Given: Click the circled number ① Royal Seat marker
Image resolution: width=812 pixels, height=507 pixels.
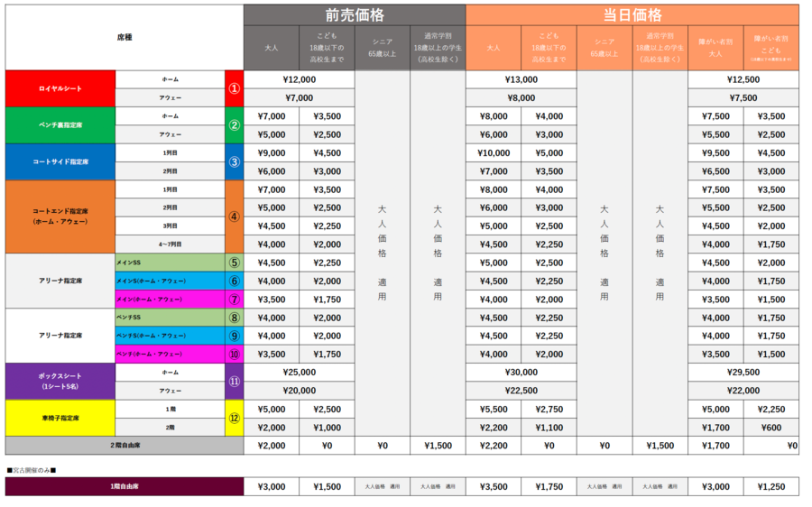Looking at the screenshot, I should tap(234, 88).
